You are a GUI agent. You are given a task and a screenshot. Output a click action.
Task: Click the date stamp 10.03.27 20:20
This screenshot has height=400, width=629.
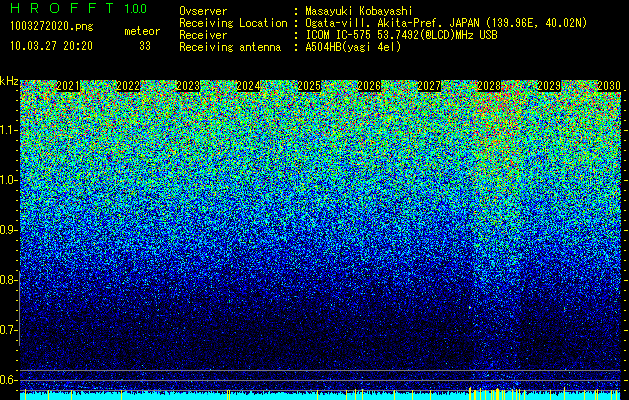(51, 46)
